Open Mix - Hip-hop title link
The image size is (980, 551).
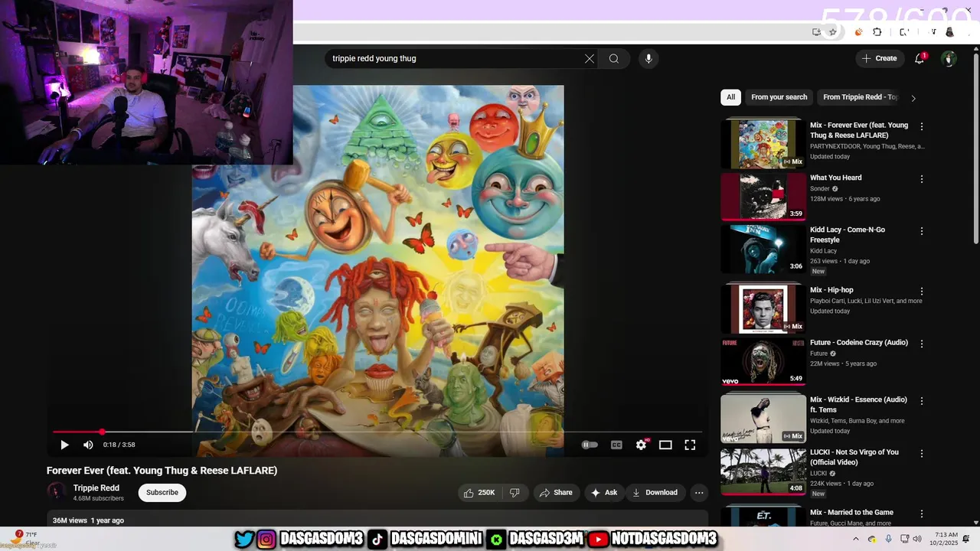tap(831, 290)
